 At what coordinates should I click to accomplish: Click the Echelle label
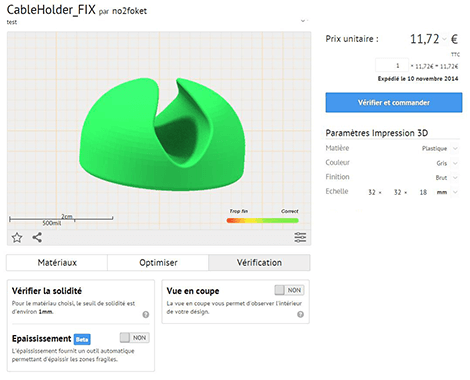pyautogui.click(x=337, y=191)
